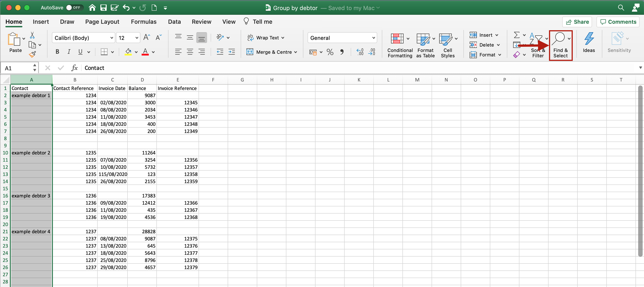This screenshot has height=287, width=644.
Task: Toggle middle vertical alignment
Action: click(x=190, y=37)
